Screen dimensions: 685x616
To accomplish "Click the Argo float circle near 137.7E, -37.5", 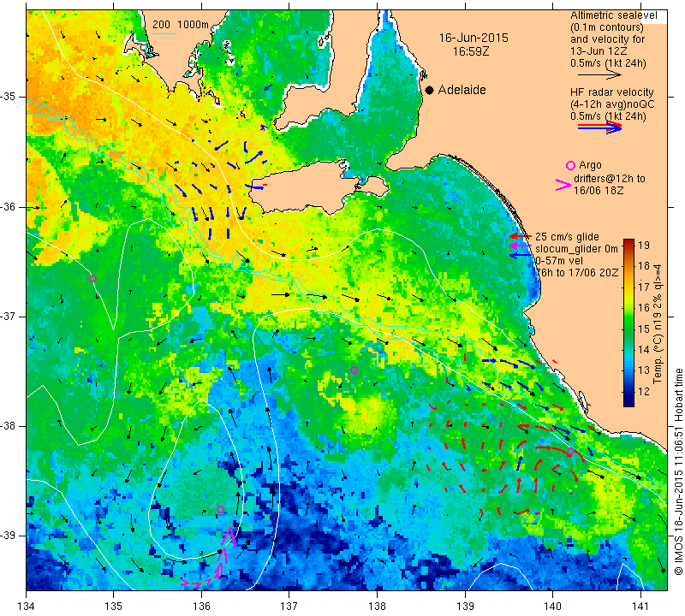I will click(354, 370).
